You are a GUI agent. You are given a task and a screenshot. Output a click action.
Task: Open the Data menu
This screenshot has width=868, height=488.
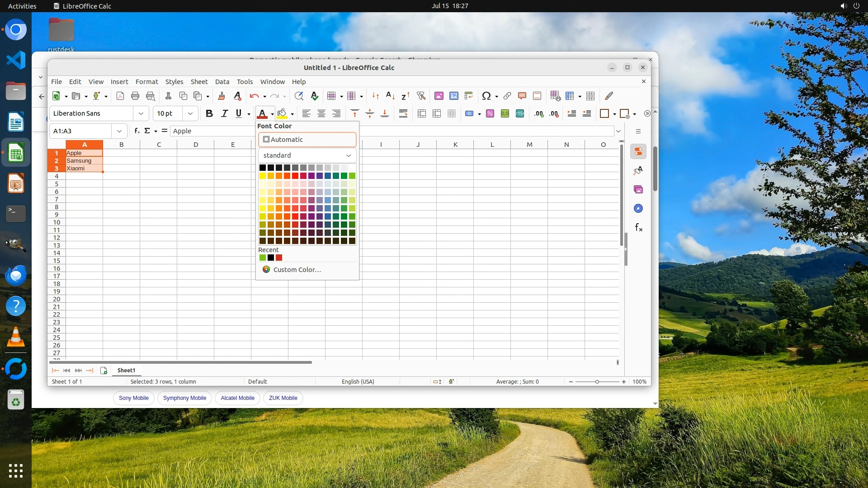[x=222, y=82]
